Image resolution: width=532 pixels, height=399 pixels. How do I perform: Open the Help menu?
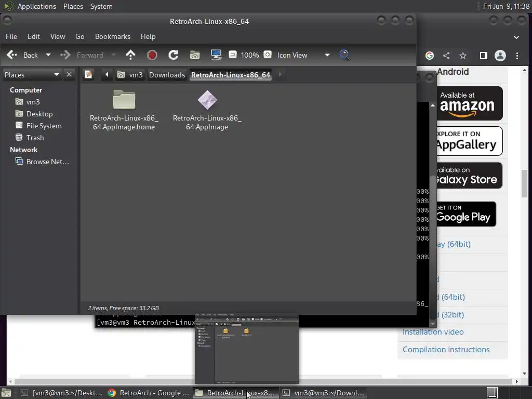(148, 36)
